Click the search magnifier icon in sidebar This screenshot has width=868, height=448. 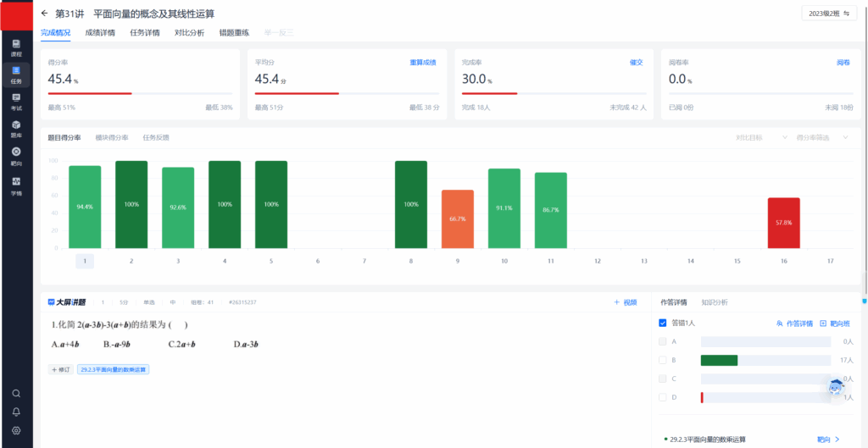coord(16,393)
